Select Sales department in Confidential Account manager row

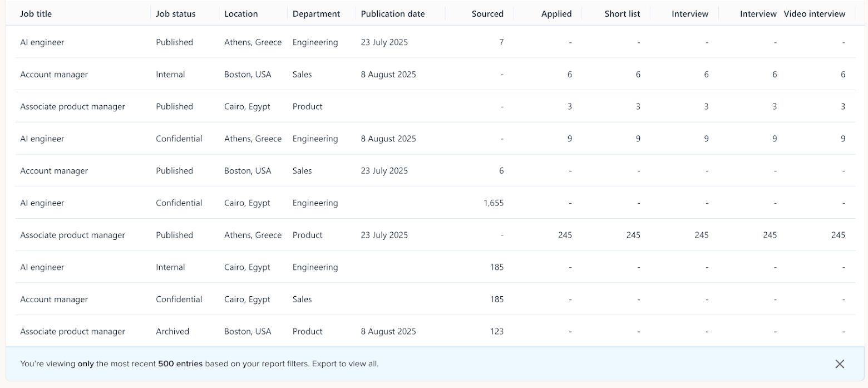tap(302, 299)
